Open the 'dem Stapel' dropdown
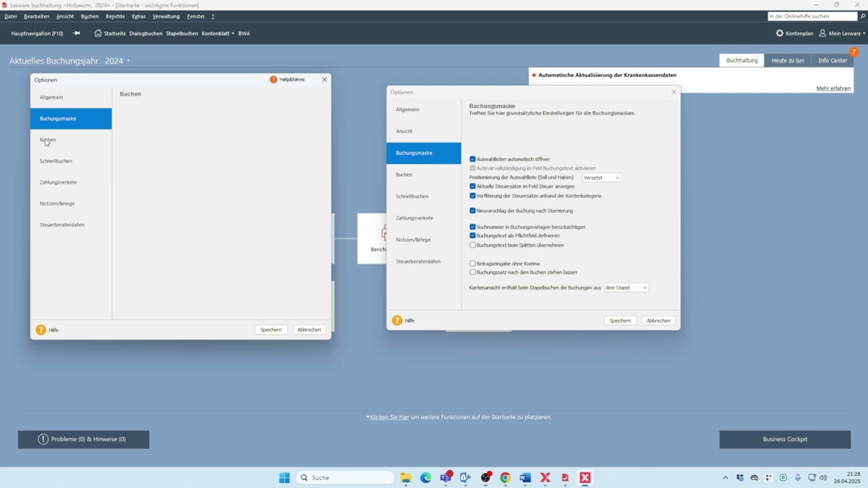This screenshot has height=488, width=868. point(626,288)
